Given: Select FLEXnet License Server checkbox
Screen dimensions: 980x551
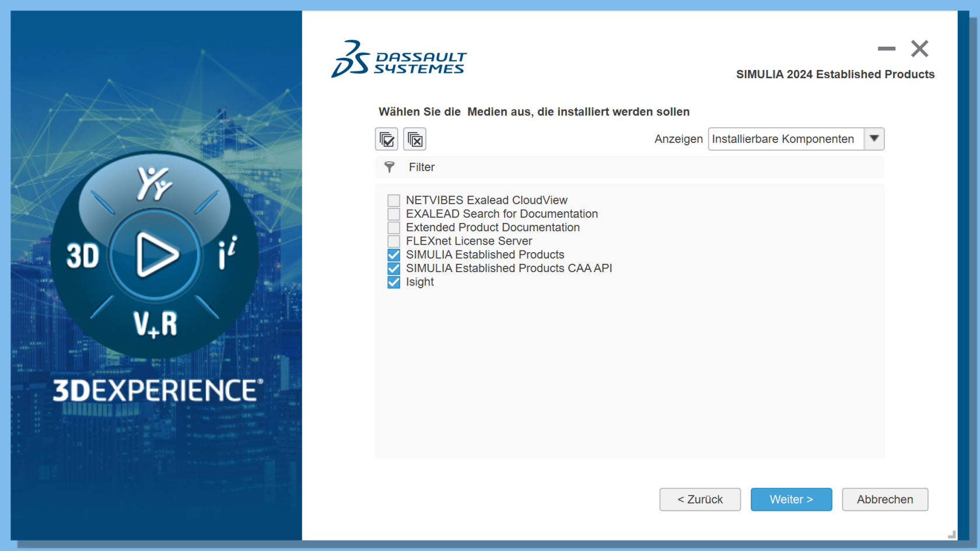Looking at the screenshot, I should coord(394,241).
